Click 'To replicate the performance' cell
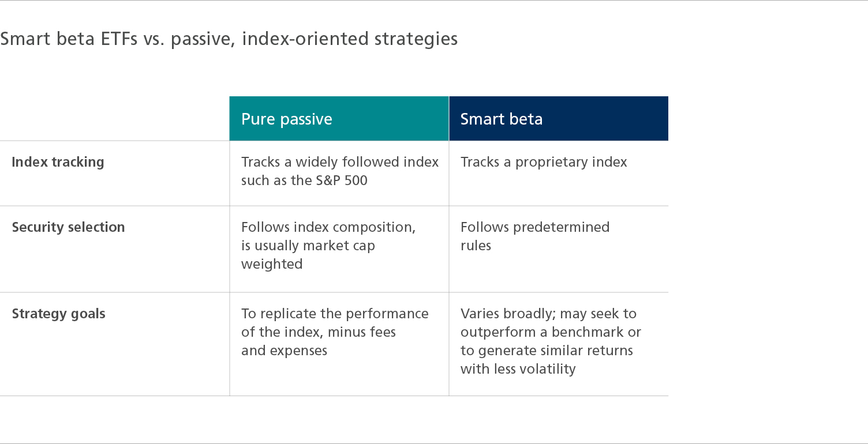 [x=335, y=332]
